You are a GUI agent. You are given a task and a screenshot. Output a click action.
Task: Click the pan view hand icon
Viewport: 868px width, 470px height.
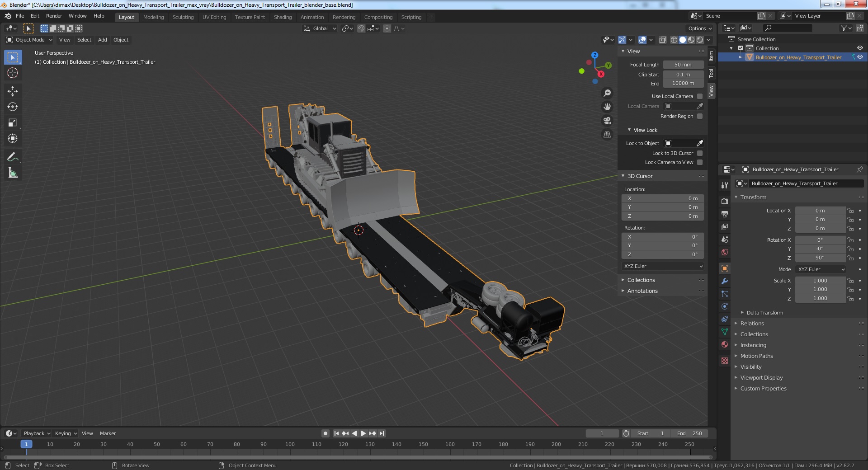tap(607, 107)
